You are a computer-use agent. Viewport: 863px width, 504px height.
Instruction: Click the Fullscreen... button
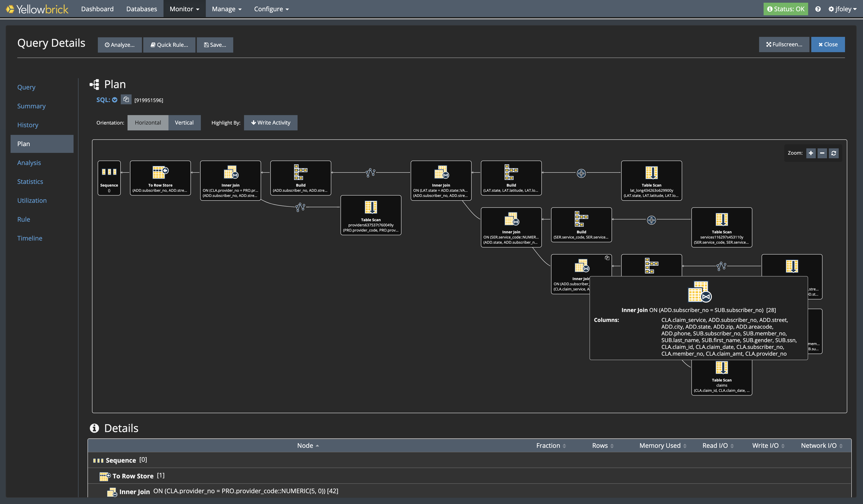(784, 45)
